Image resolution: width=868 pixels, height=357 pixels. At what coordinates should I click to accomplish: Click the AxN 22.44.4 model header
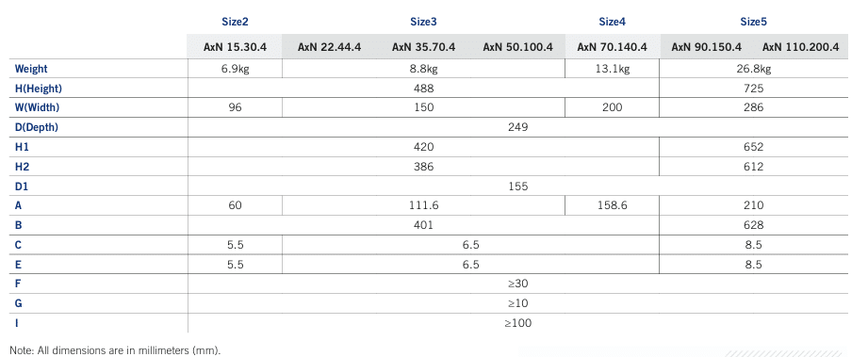click(x=329, y=47)
